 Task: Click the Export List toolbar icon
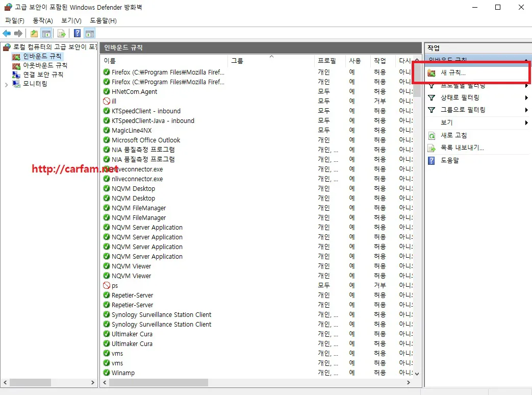point(61,33)
